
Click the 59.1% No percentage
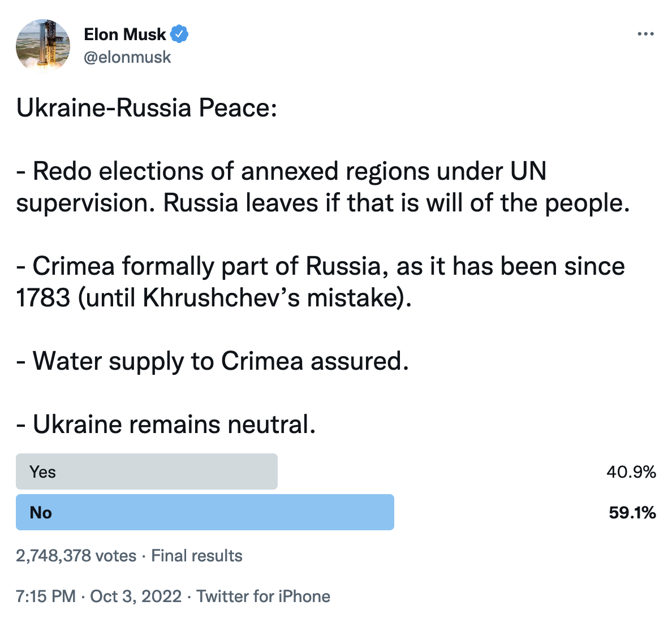coord(632,512)
